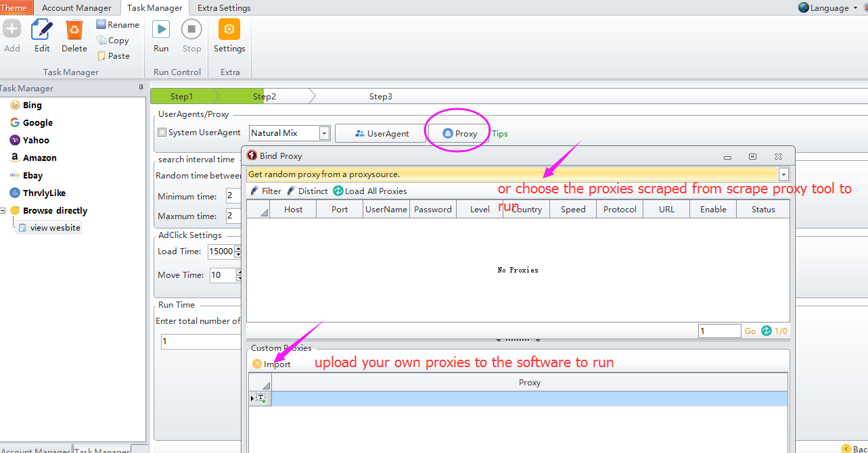
Task: Expand the proxy source dropdown
Action: [783, 174]
